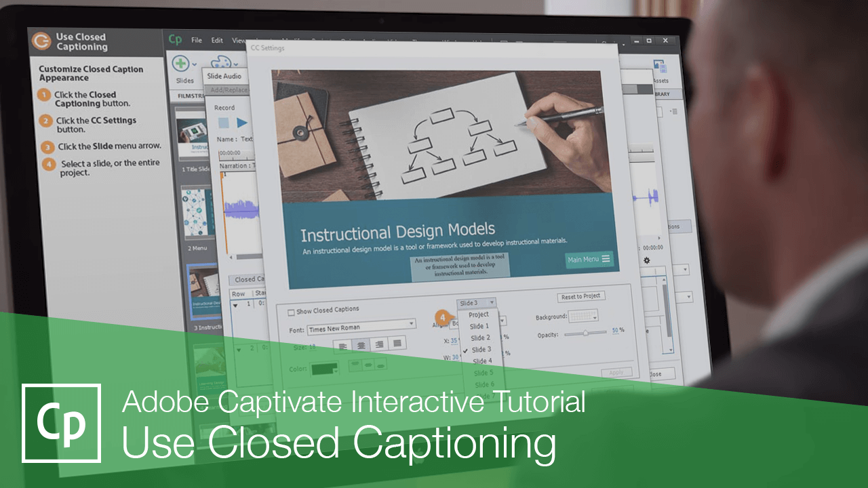Click the stop icon under Record

pos(224,122)
